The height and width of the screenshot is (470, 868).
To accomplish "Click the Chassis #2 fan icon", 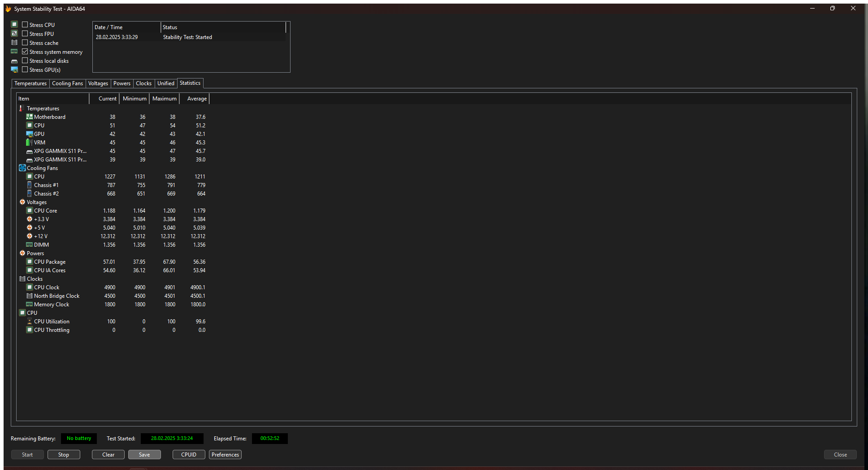I will pos(30,193).
